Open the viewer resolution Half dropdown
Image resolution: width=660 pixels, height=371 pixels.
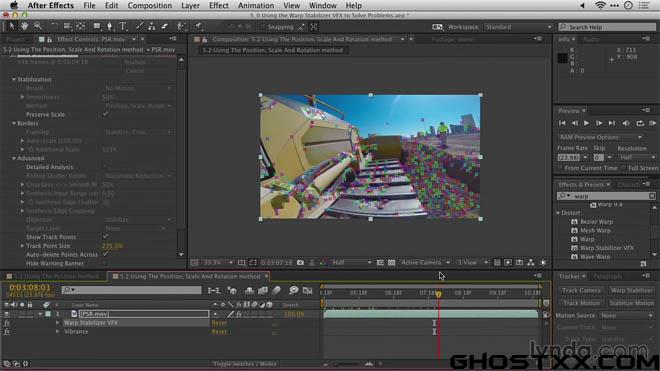(x=352, y=262)
